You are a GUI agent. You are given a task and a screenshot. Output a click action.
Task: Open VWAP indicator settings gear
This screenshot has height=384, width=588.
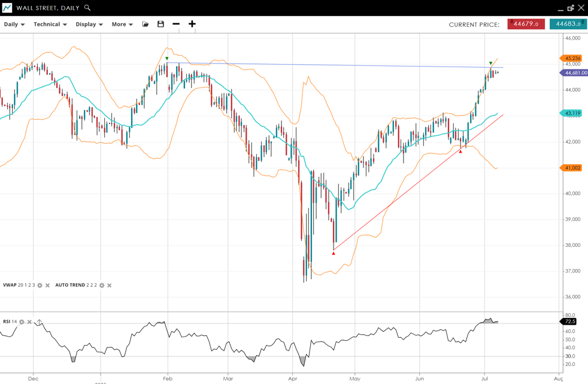tap(40, 286)
